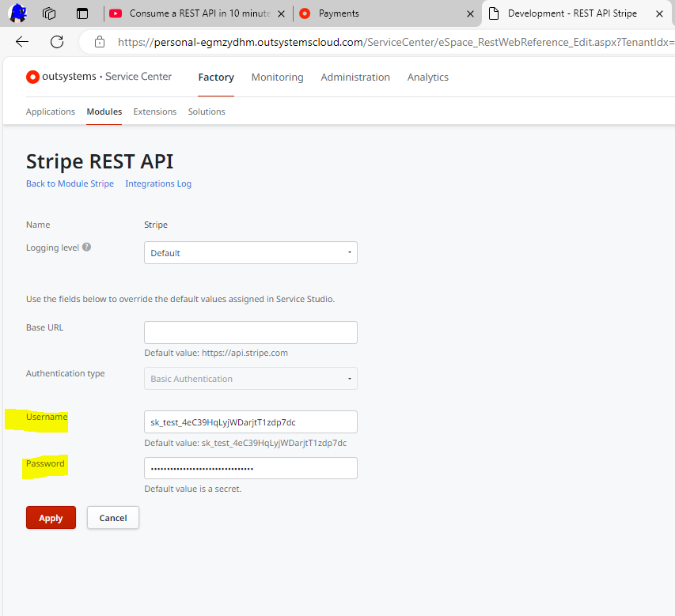The image size is (675, 616).
Task: Click the OutSystems logo icon
Action: pyautogui.click(x=32, y=77)
